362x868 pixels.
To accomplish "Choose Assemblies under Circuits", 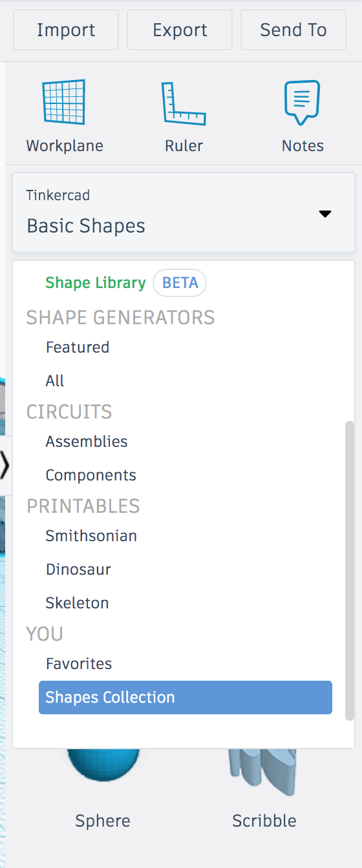I will click(x=87, y=442).
